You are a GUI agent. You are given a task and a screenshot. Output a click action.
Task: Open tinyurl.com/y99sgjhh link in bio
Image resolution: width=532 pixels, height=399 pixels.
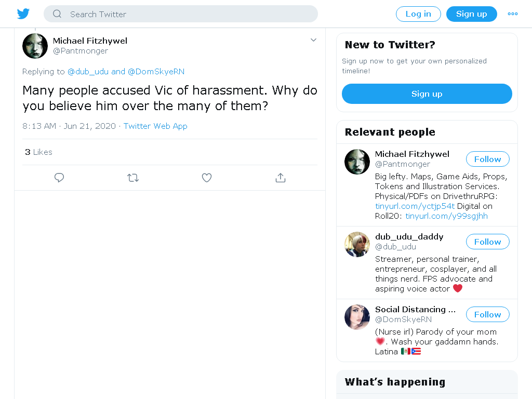(x=446, y=216)
